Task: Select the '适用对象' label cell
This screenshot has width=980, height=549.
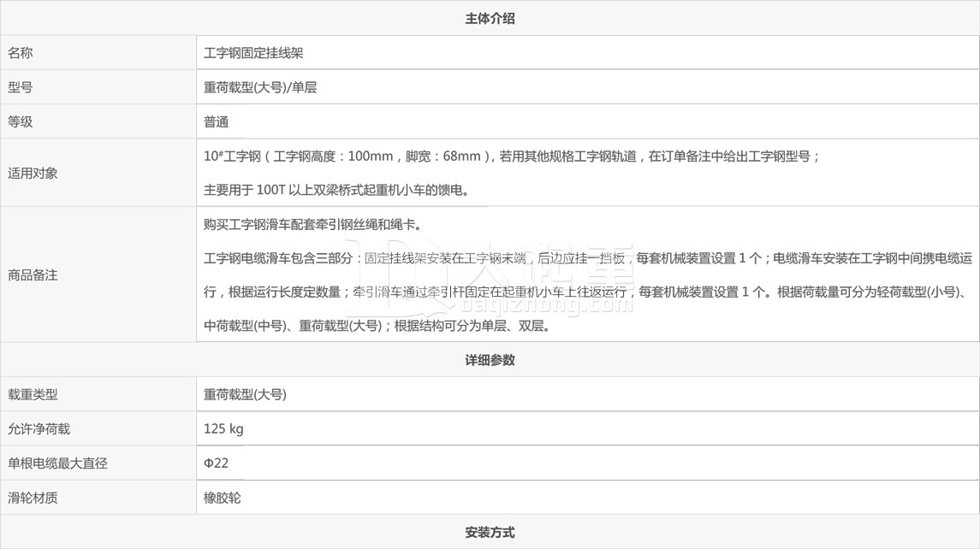Action: 98,173
